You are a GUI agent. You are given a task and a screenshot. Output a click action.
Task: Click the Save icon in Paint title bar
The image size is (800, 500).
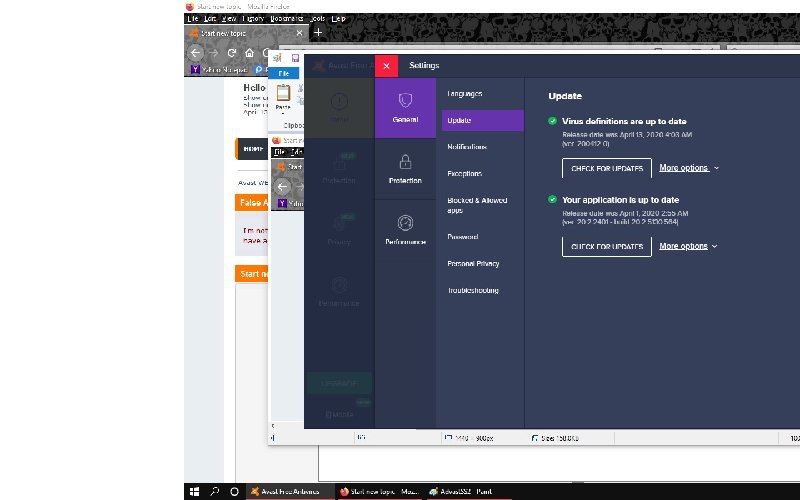[295, 58]
